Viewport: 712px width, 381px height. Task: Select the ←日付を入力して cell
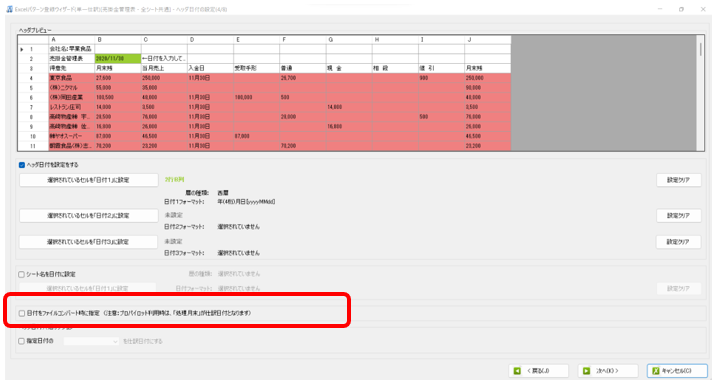click(164, 59)
